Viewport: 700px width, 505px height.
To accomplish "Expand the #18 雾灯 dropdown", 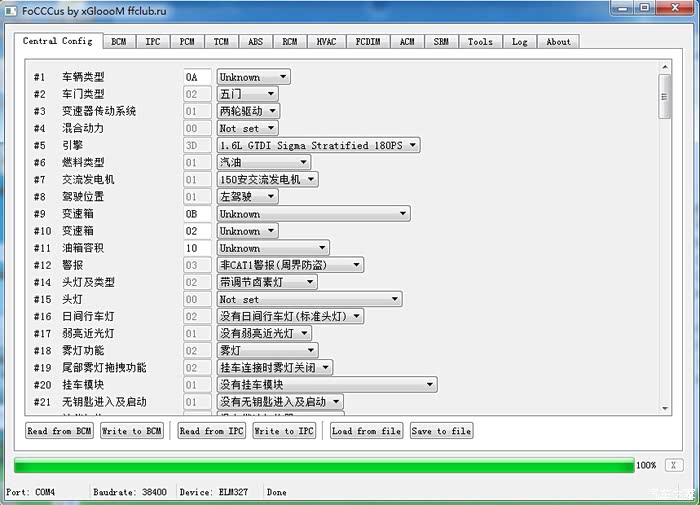I will click(x=267, y=351).
